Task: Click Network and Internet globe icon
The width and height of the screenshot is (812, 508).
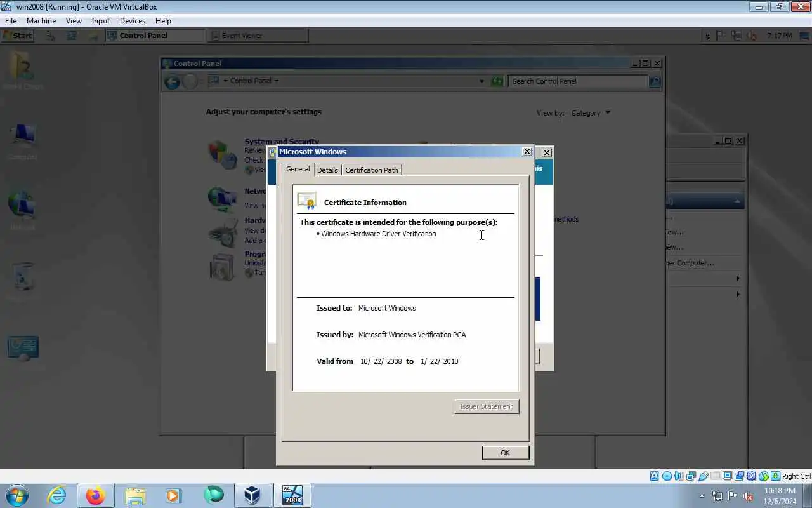Action: point(223,199)
